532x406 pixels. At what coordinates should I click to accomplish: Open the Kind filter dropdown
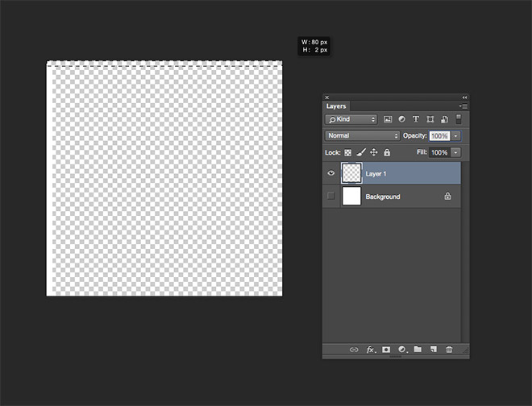tap(351, 119)
